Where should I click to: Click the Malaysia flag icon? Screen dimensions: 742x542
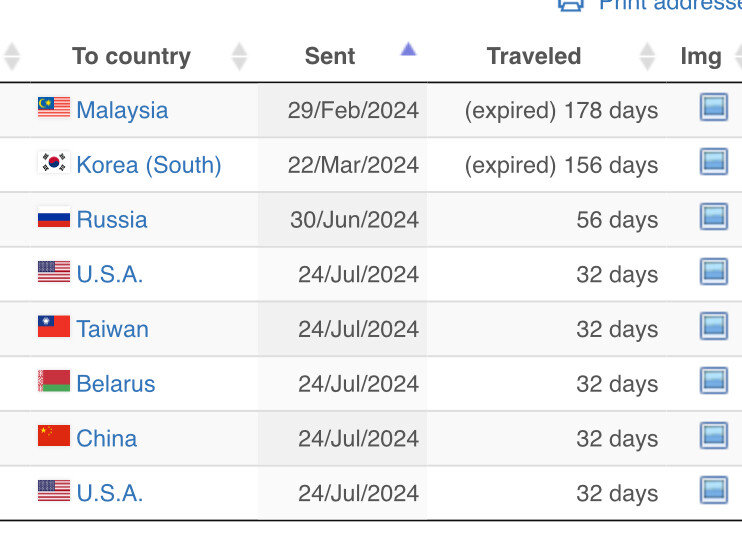pyautogui.click(x=54, y=107)
